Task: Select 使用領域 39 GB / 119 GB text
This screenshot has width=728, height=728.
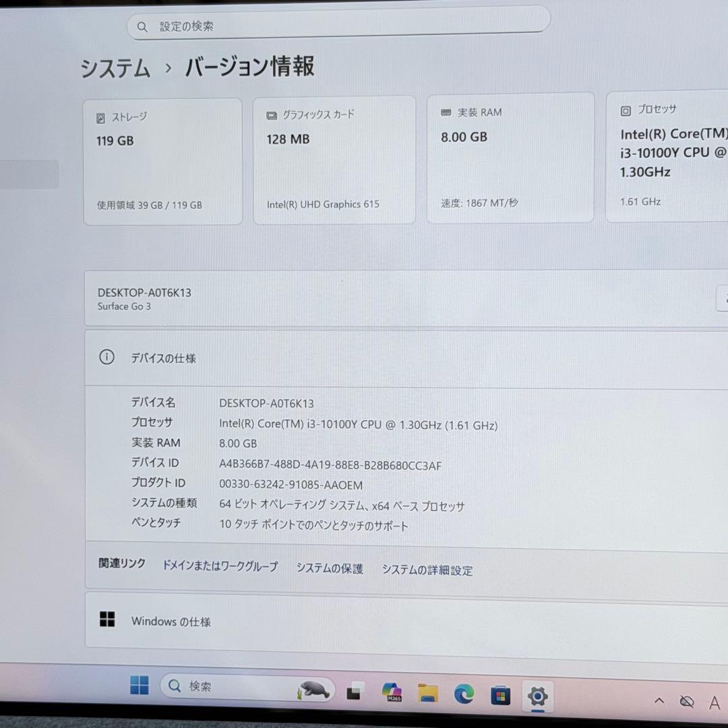Action: tap(150, 205)
